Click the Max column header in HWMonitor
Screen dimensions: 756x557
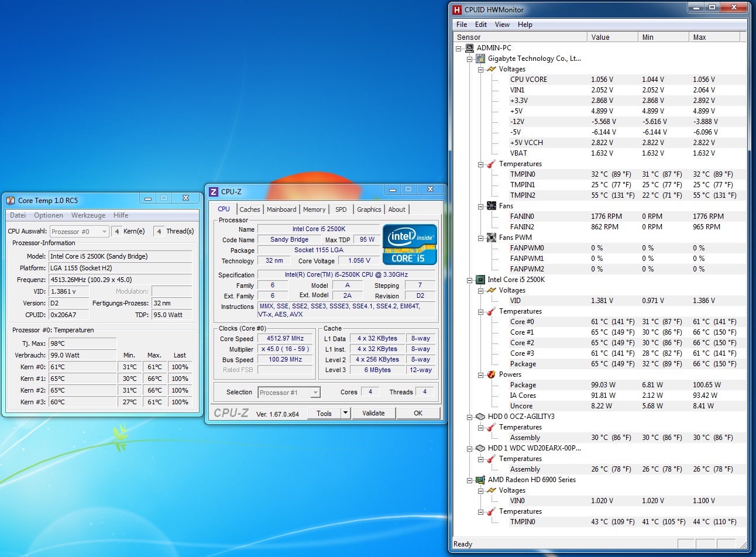tap(714, 37)
